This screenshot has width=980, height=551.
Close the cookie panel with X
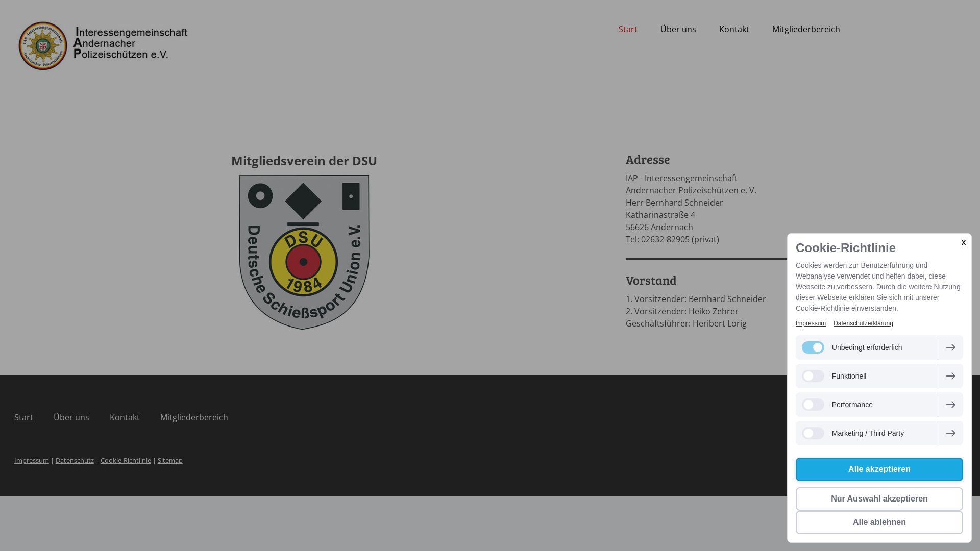pos(963,243)
